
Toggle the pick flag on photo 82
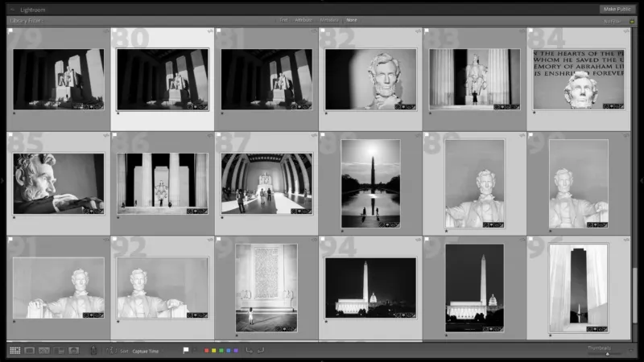click(x=323, y=31)
